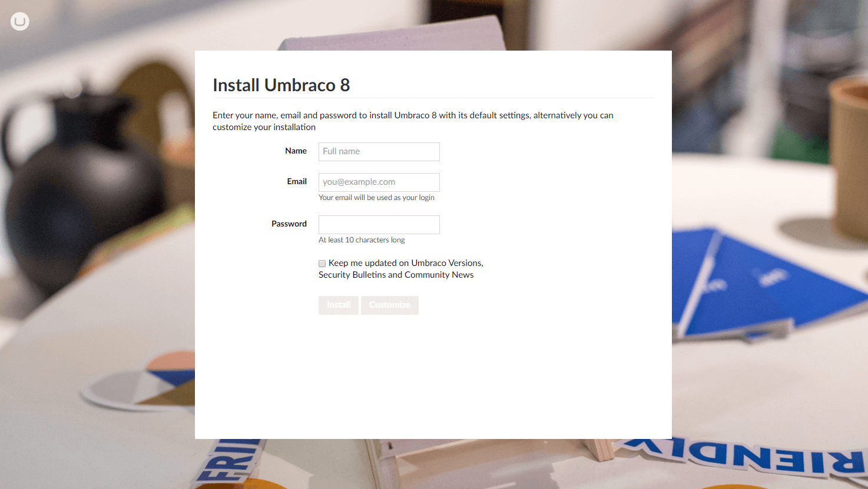868x489 pixels.
Task: Click the Umbraco logo icon
Action: 20,22
